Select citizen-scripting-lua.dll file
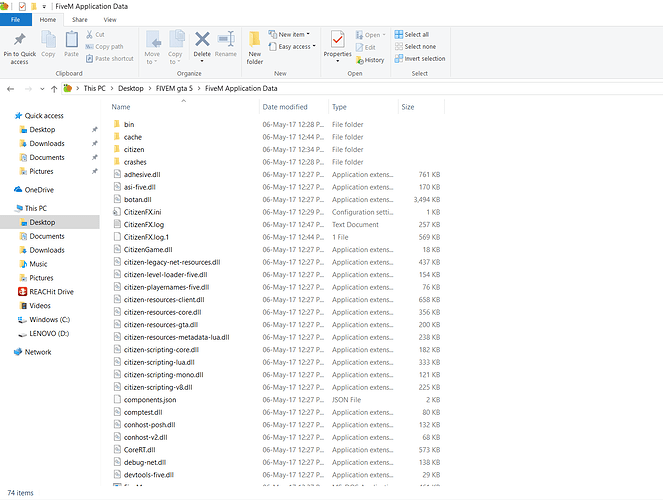This screenshot has height=500, width=663. click(159, 362)
